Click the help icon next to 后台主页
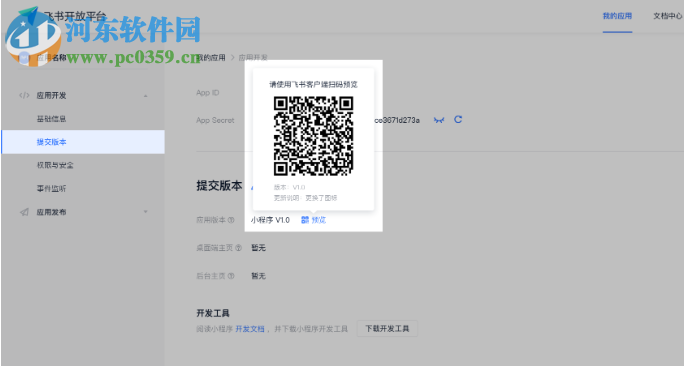Screen dimensions: 684x373 tap(231, 276)
